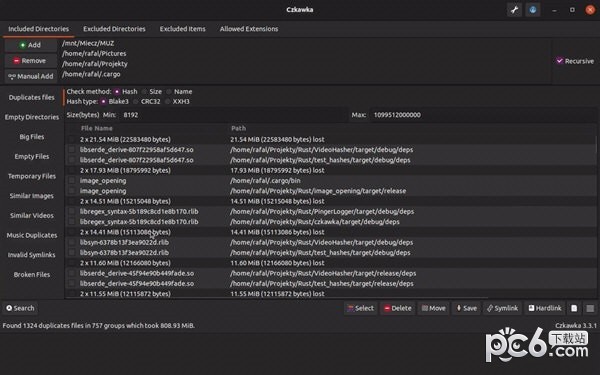The height and width of the screenshot is (375, 600).
Task: Click the Manual Add button
Action: click(31, 76)
